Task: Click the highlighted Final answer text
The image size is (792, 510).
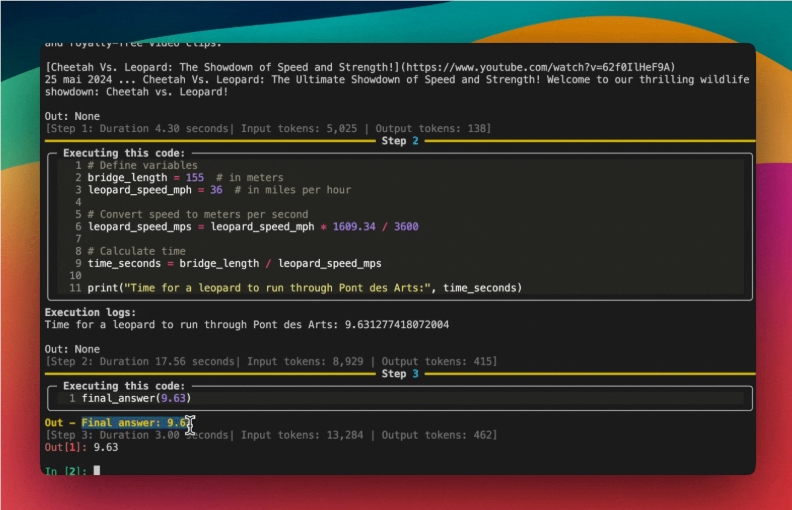Action: point(136,423)
